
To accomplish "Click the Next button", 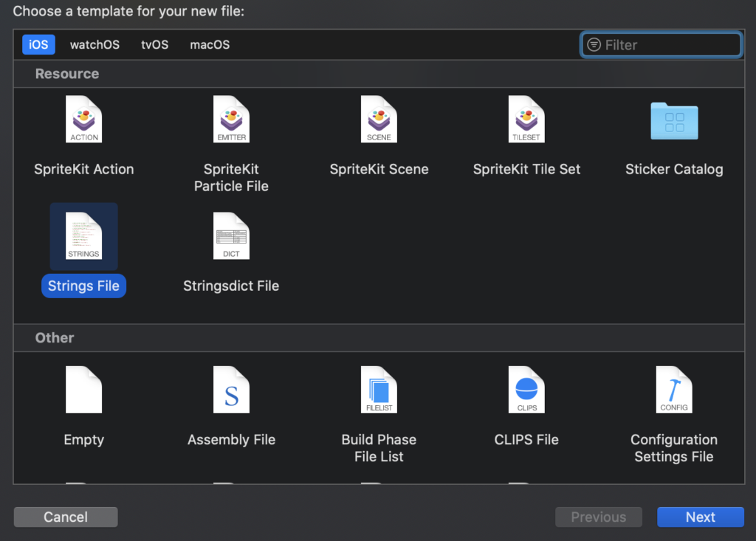I will click(701, 517).
